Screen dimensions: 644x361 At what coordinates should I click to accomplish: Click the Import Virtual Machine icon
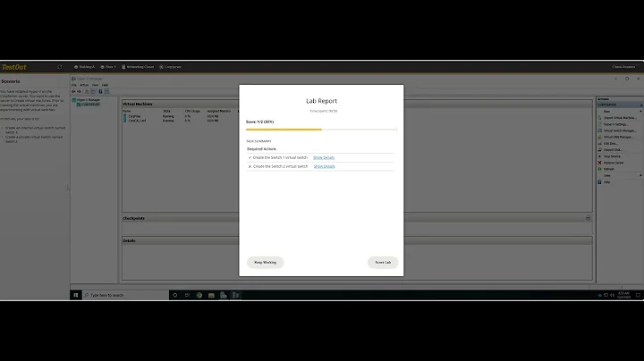click(599, 118)
